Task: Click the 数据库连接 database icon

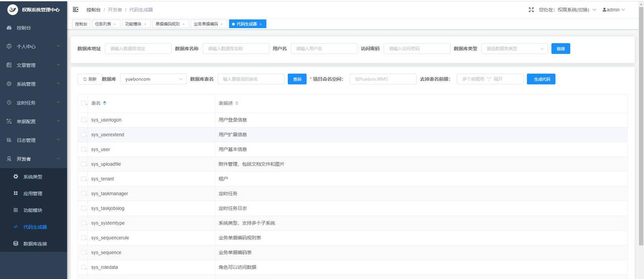Action: [x=16, y=243]
